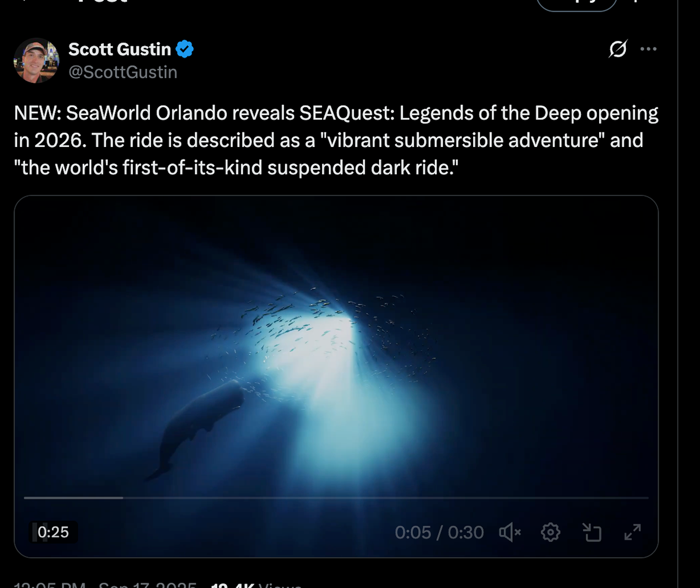Seek in the unplayed part of video timeline

click(x=385, y=498)
